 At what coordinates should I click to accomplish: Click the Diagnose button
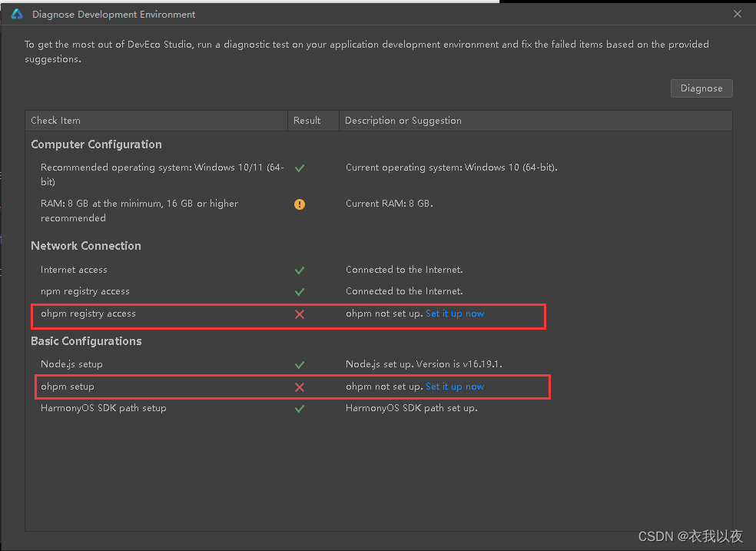click(x=701, y=88)
